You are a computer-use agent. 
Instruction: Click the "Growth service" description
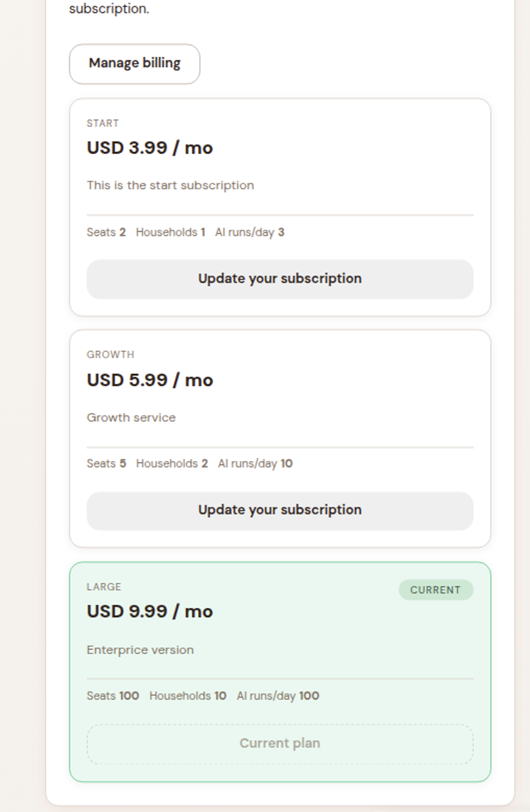tap(131, 417)
